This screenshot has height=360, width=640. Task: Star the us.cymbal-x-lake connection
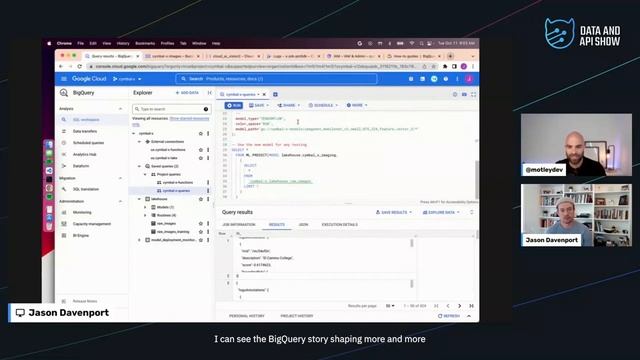point(200,158)
